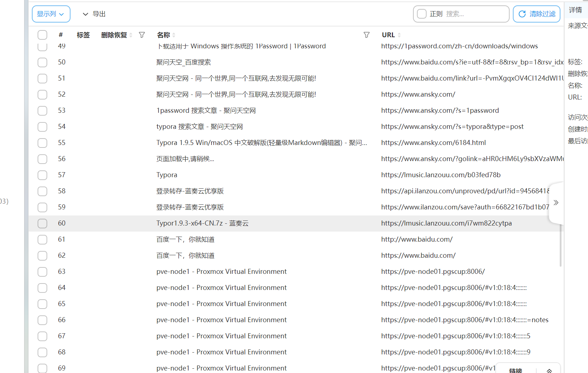Screen dimensions: 588x373
Task: Open the filter funnel left of URL header
Action: coord(366,35)
